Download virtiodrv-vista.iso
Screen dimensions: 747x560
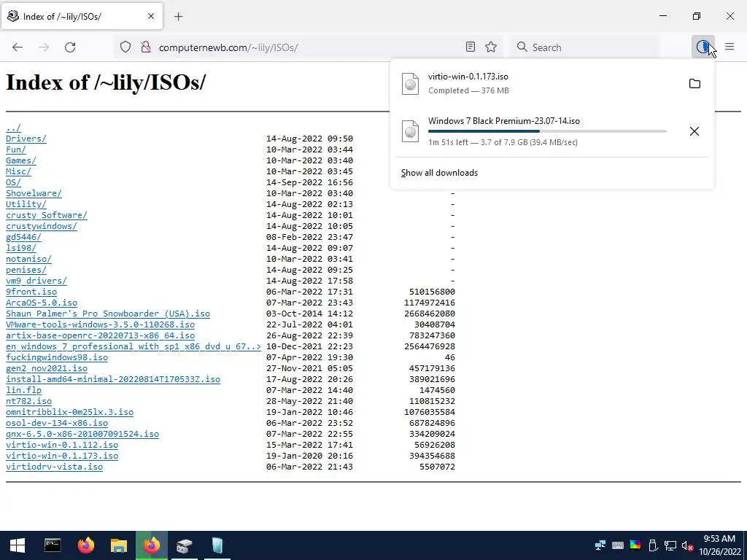(x=54, y=467)
